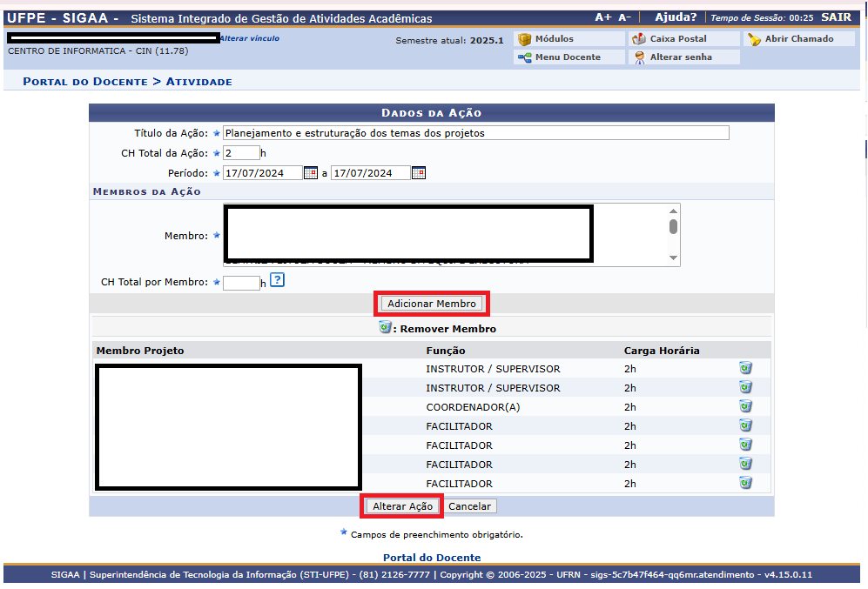
Task: Remove the COORDENADOR(A) member via trash icon
Action: (x=745, y=406)
